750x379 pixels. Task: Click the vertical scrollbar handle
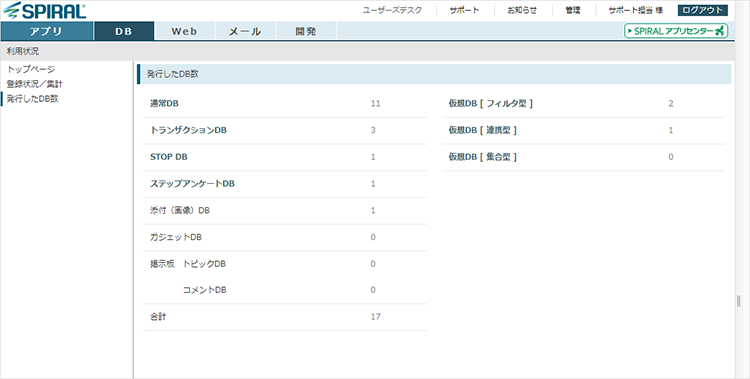(739, 301)
